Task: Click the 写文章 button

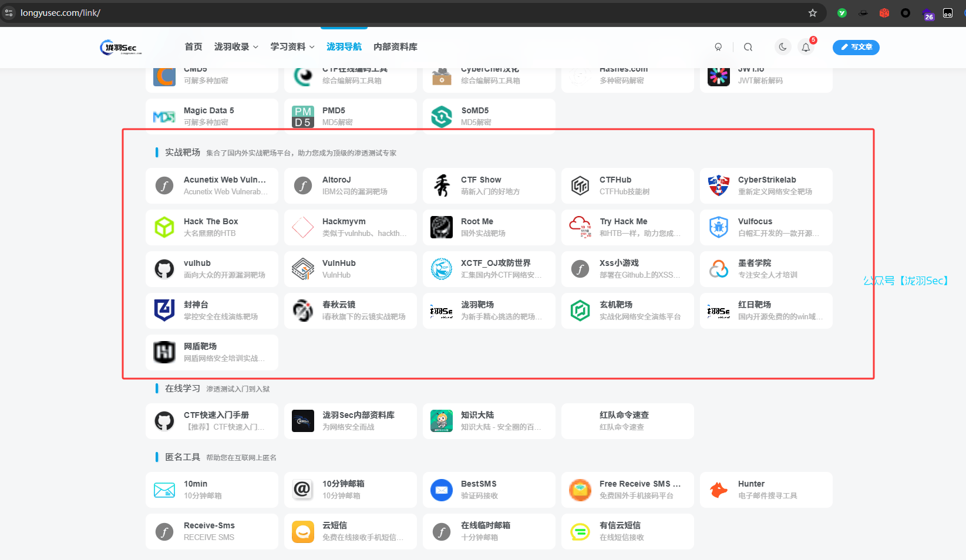Action: coord(856,47)
